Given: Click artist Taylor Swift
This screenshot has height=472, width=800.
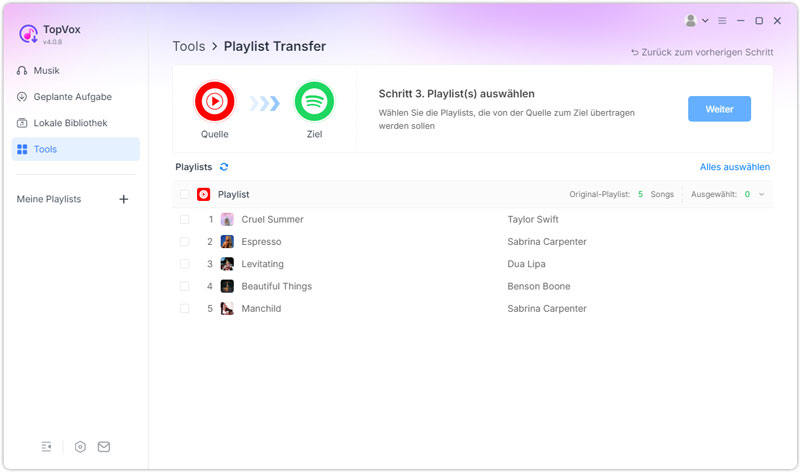Looking at the screenshot, I should point(533,219).
